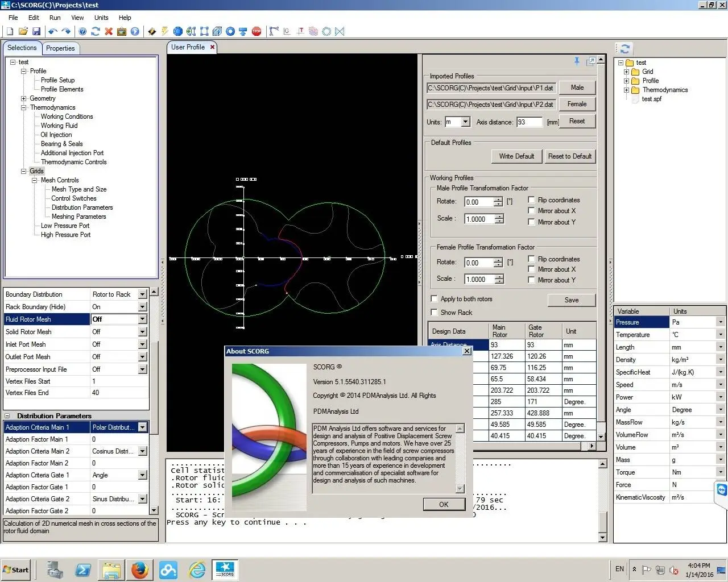Click the Male profile import button

577,88
